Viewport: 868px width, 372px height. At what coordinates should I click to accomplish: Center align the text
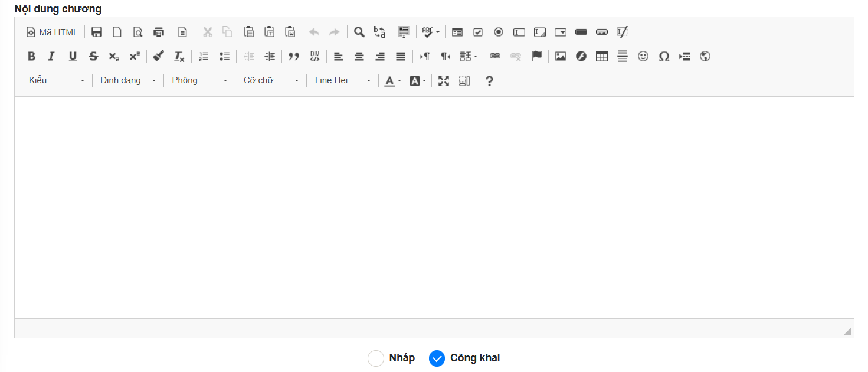(359, 56)
